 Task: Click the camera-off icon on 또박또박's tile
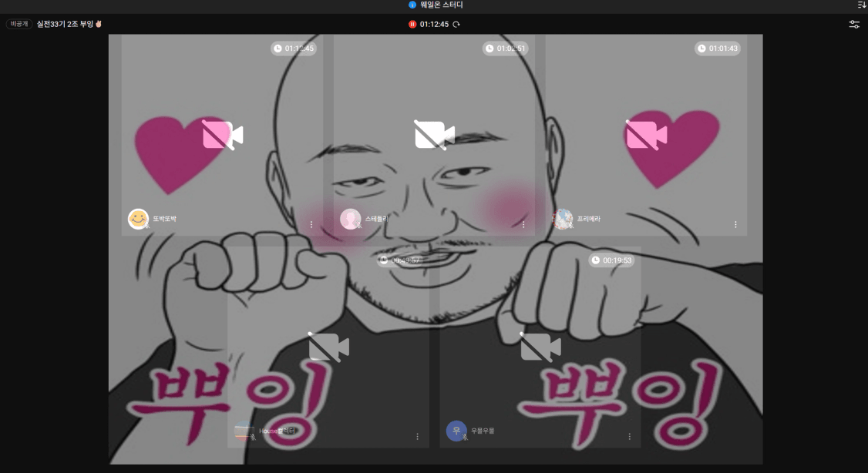point(222,135)
